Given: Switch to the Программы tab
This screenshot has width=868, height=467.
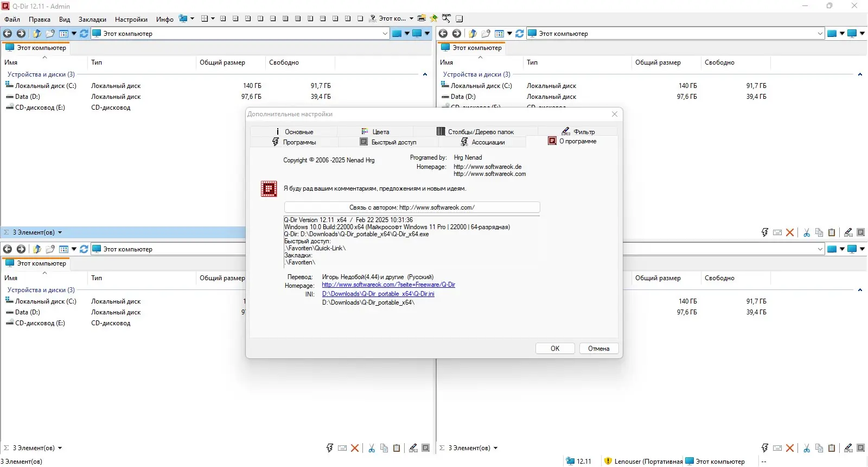Looking at the screenshot, I should click(294, 142).
